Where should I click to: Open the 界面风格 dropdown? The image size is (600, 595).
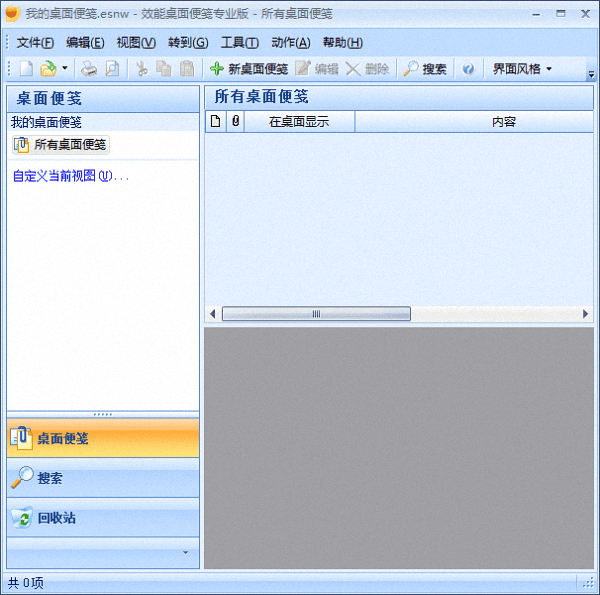pos(522,69)
